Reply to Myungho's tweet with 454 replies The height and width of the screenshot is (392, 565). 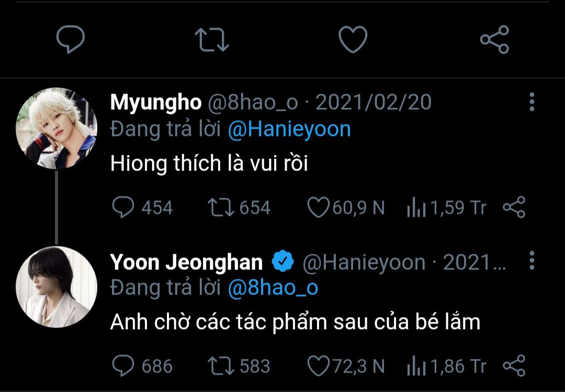[123, 208]
